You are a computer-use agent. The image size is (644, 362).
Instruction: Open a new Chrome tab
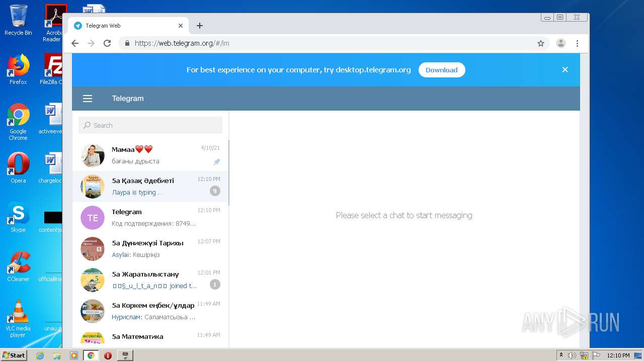200,26
